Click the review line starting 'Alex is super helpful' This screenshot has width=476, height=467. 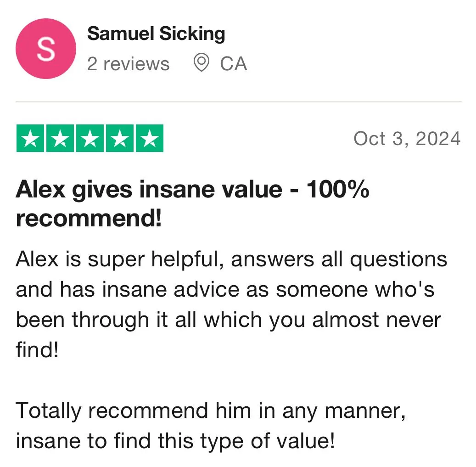[x=232, y=260]
